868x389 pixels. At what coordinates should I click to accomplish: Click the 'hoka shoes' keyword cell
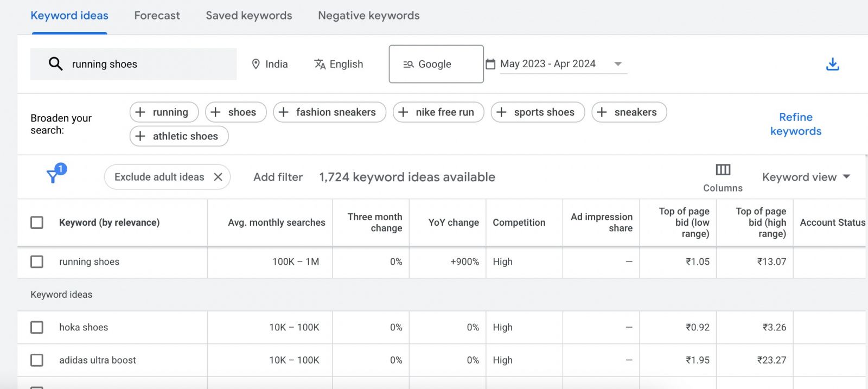tap(84, 327)
